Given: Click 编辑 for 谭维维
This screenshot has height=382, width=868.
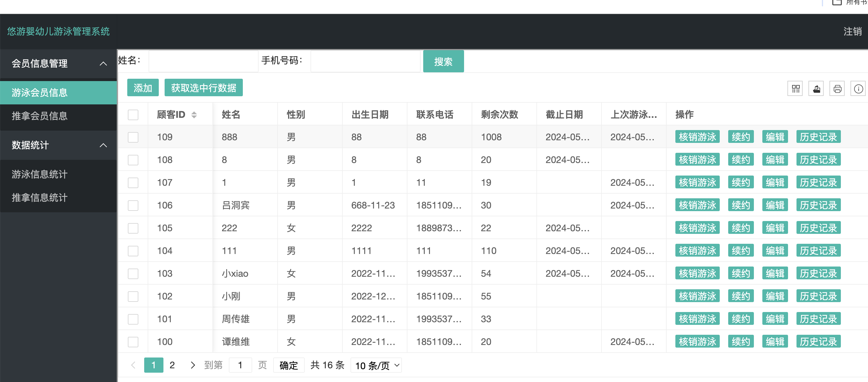Looking at the screenshot, I should click(x=775, y=341).
